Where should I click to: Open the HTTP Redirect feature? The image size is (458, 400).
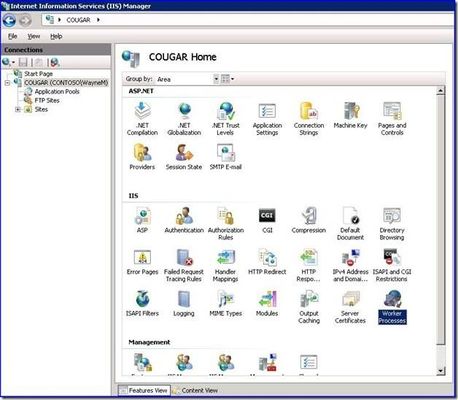point(267,262)
